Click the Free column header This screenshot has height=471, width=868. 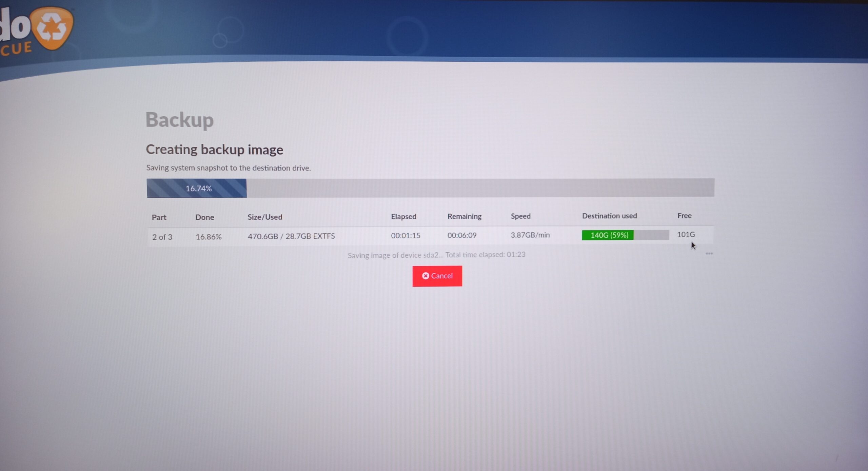click(684, 215)
